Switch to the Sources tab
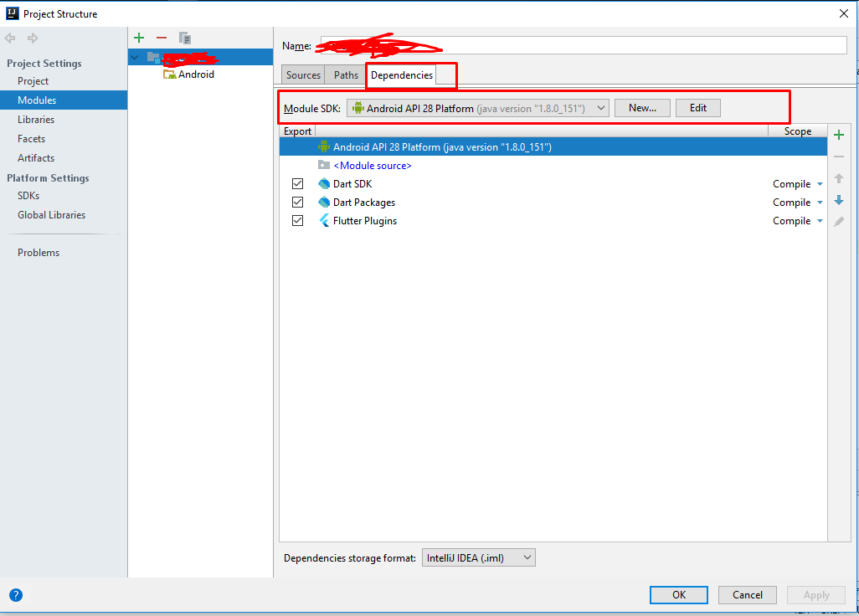859x616 pixels. pyautogui.click(x=303, y=75)
